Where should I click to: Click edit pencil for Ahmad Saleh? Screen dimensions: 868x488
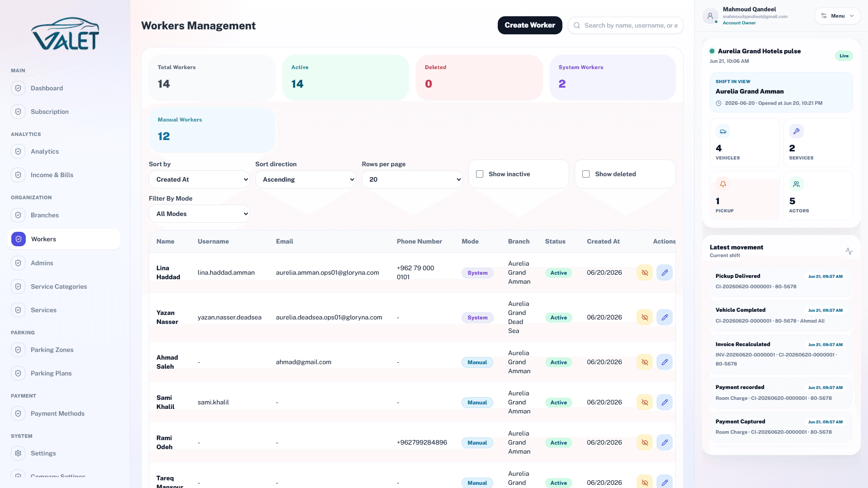click(665, 362)
